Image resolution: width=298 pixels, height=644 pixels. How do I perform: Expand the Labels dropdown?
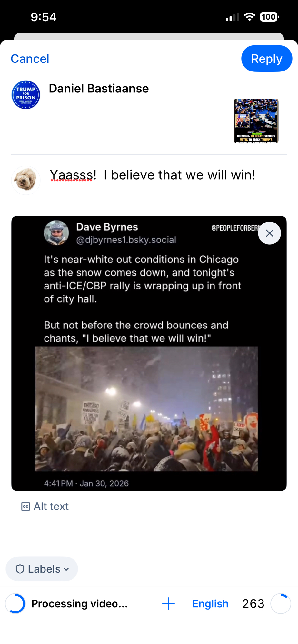[x=42, y=569]
